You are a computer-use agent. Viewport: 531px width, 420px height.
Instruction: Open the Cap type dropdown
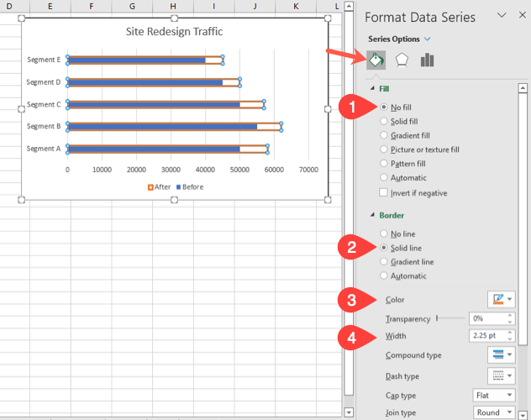[x=492, y=396]
